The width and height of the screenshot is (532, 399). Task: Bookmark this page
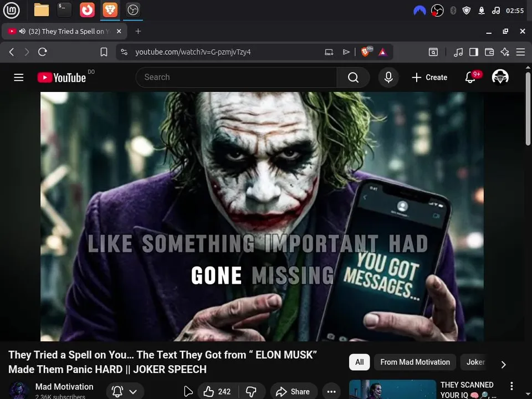pyautogui.click(x=104, y=52)
